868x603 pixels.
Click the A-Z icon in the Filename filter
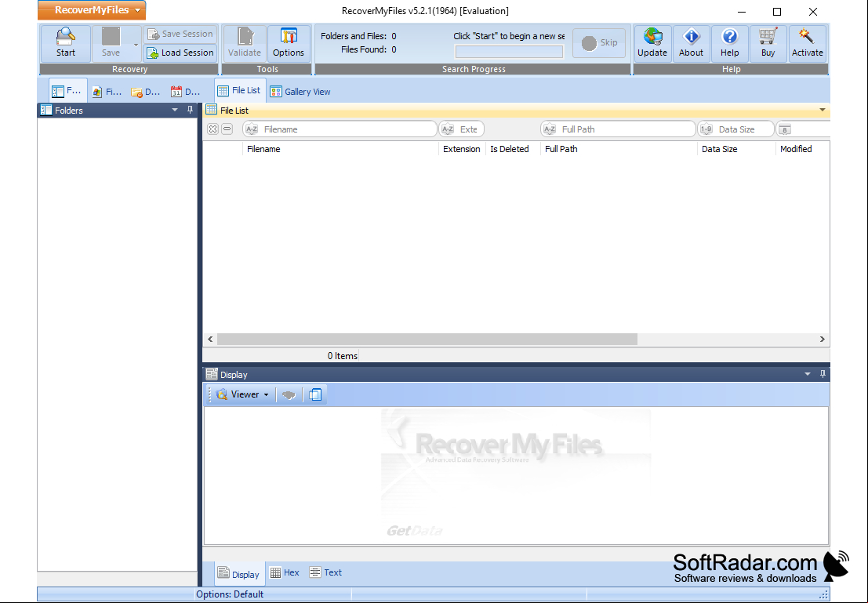(252, 129)
